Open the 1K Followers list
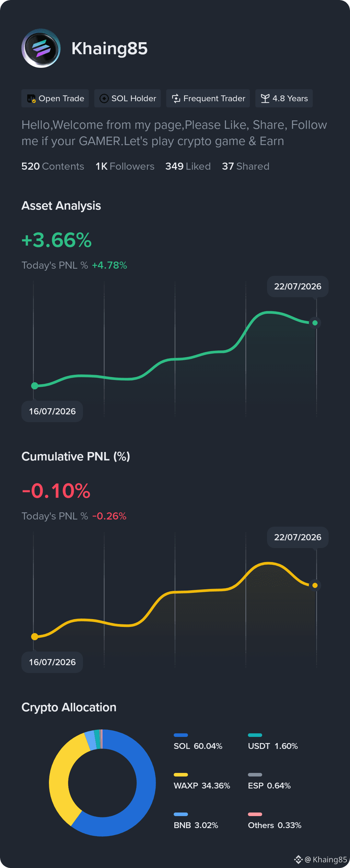The height and width of the screenshot is (868, 350). point(125,166)
